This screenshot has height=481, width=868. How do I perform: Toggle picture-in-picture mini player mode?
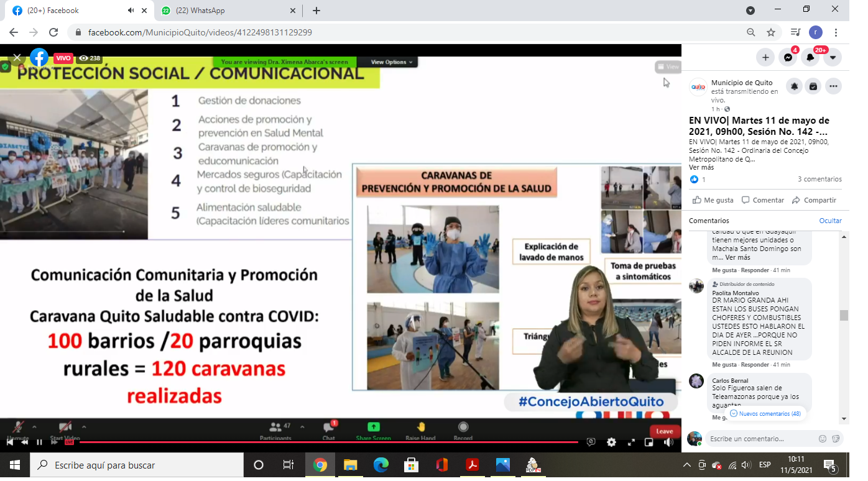coord(649,442)
